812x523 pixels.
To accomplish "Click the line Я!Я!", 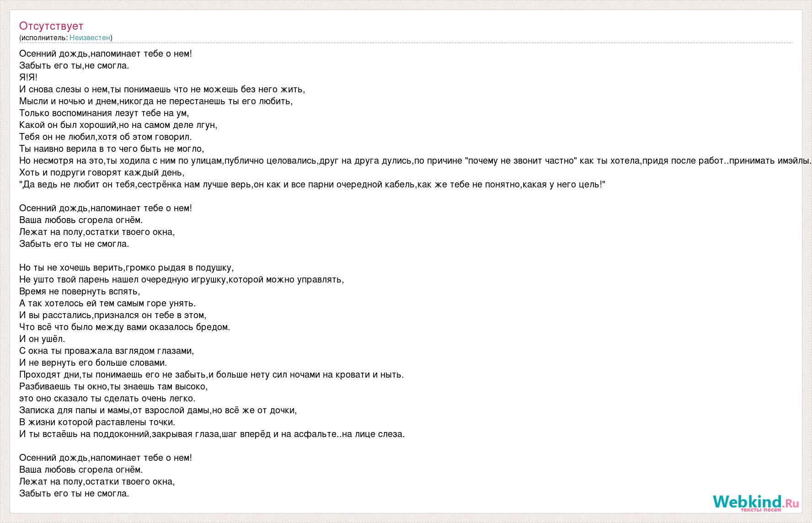I will (28, 77).
